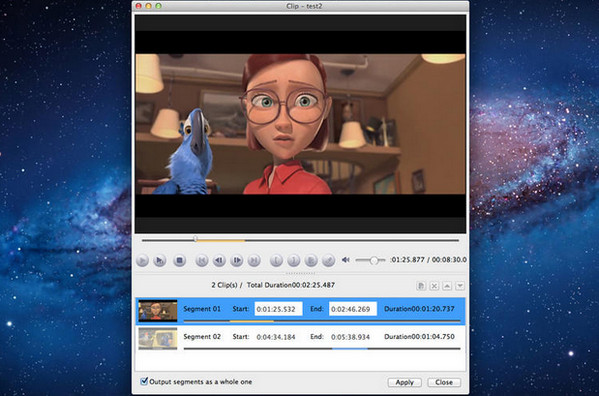This screenshot has width=599, height=396.
Task: Step forward one frame
Action: tap(236, 261)
